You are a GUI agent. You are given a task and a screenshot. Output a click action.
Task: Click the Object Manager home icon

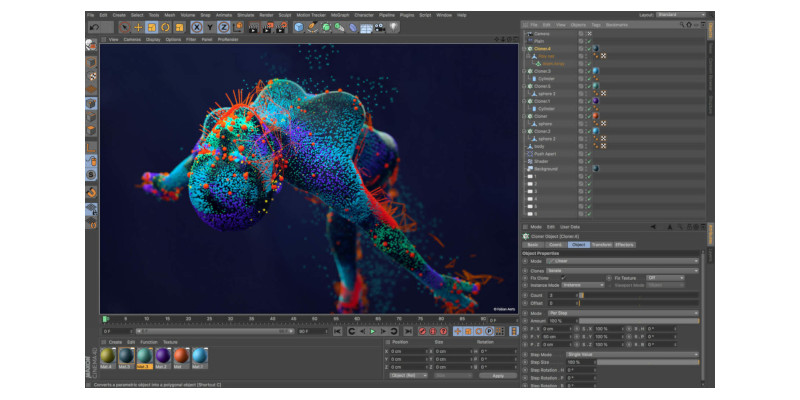689,24
